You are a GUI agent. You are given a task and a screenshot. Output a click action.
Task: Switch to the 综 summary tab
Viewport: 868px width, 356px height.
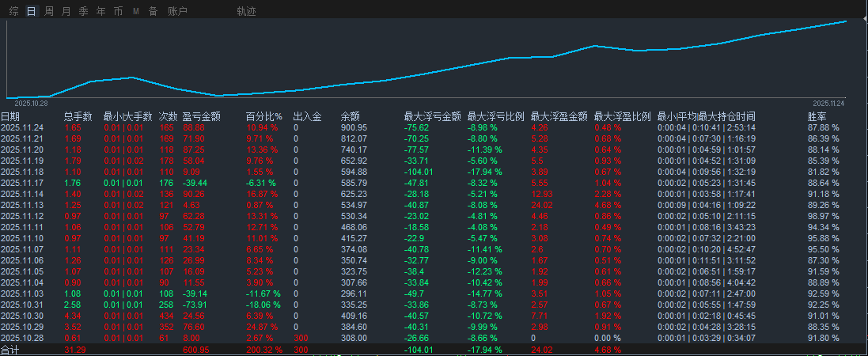[x=13, y=11]
